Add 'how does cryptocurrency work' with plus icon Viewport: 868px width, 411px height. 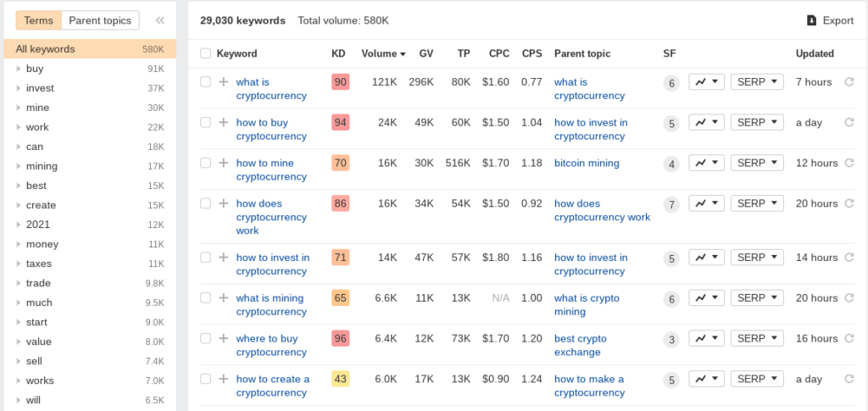click(223, 203)
